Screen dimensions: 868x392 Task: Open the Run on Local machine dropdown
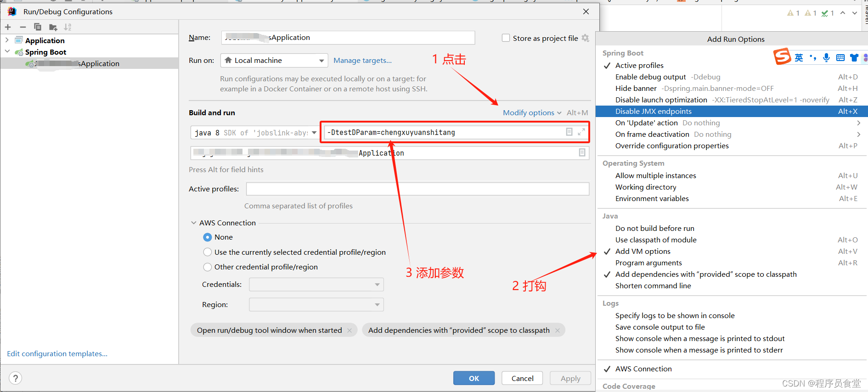(x=274, y=60)
